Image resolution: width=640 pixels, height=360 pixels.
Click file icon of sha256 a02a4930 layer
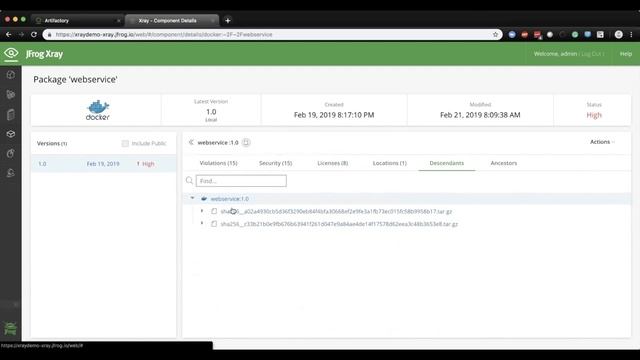[214, 211]
